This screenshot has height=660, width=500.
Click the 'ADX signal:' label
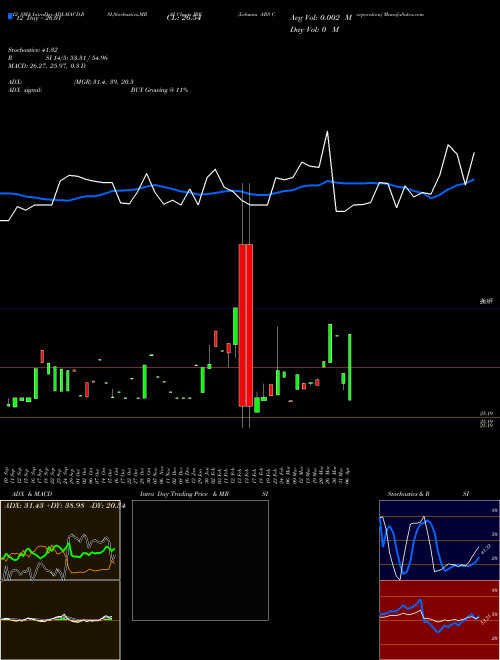25,90
